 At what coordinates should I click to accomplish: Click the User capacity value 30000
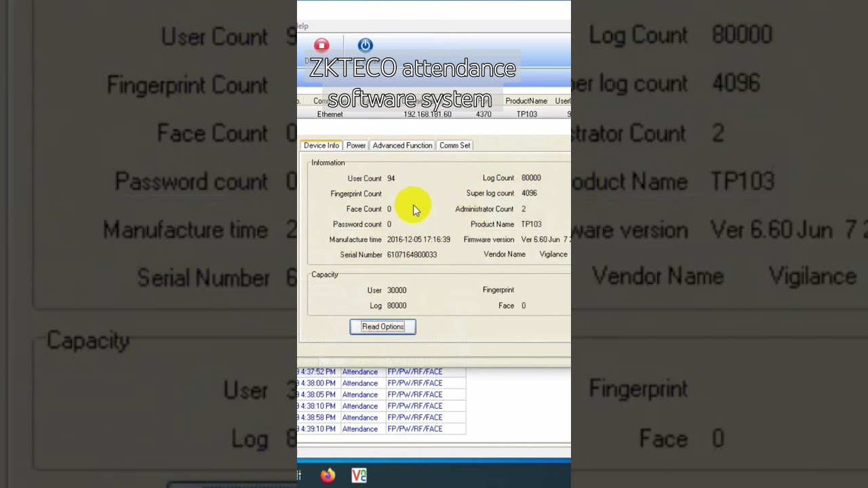(x=397, y=290)
